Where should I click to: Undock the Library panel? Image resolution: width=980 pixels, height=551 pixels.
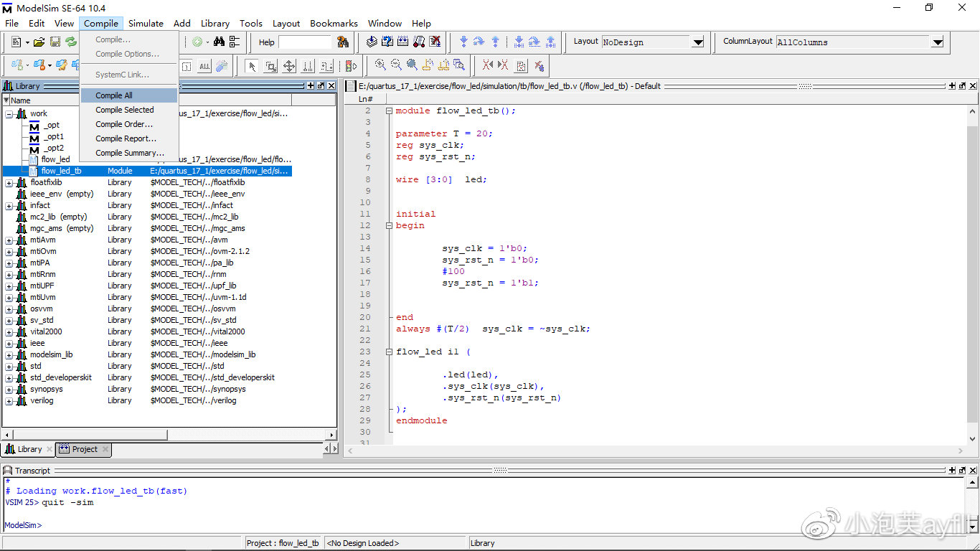coord(320,86)
